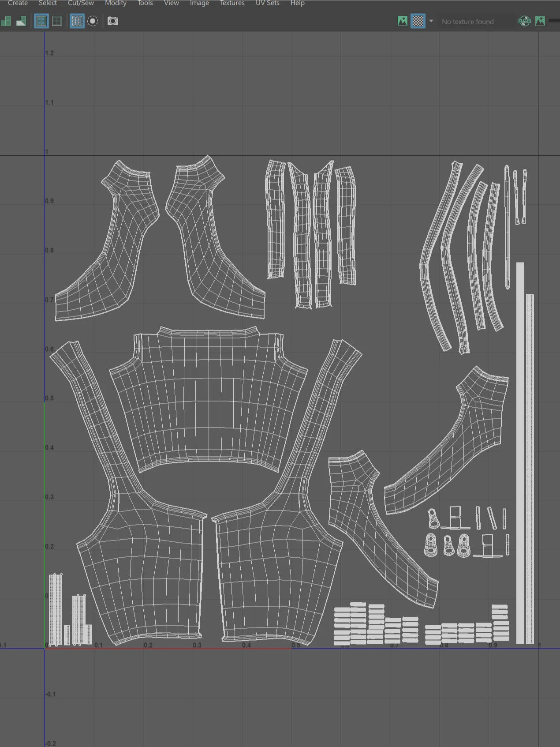560x747 pixels.
Task: Open the Modify menu
Action: (116, 3)
